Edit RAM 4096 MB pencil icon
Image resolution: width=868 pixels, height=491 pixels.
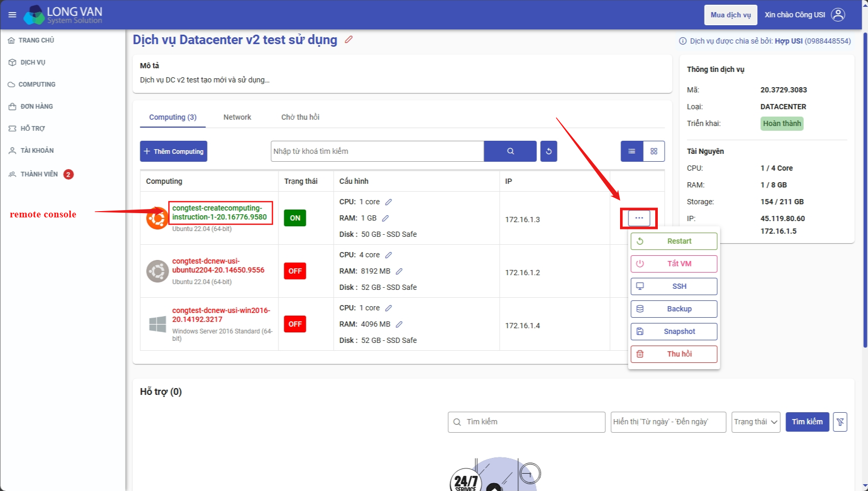tap(399, 325)
